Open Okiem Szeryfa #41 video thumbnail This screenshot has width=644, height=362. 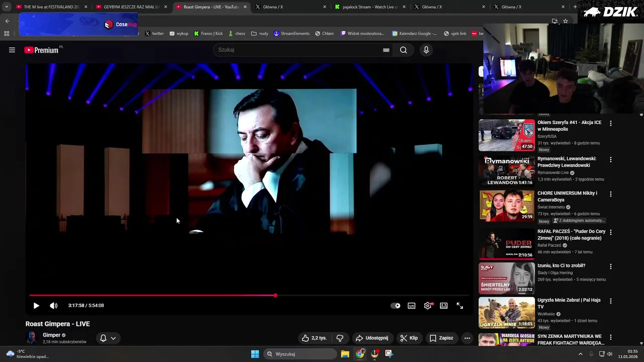coord(507,135)
